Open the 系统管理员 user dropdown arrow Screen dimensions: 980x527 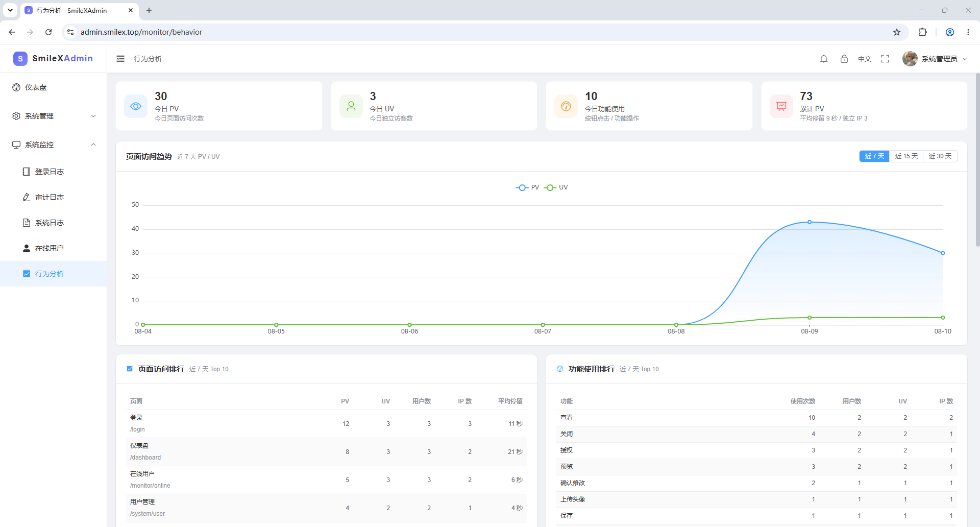[965, 59]
